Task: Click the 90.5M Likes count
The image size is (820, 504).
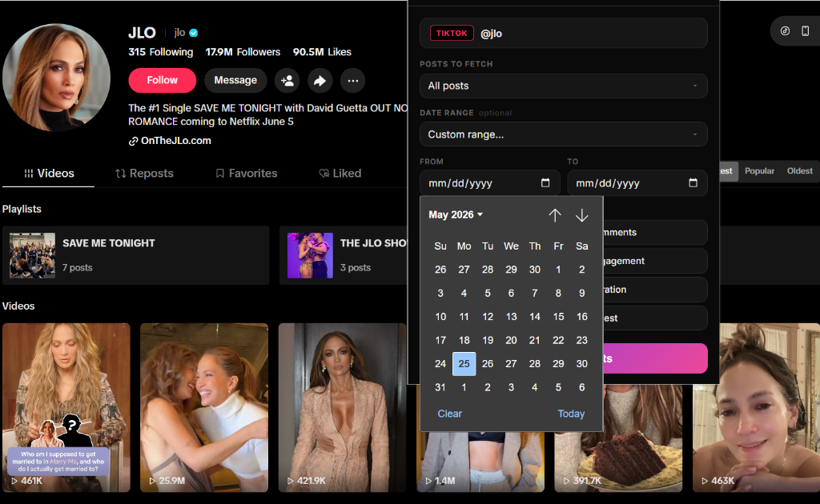Action: coord(322,52)
